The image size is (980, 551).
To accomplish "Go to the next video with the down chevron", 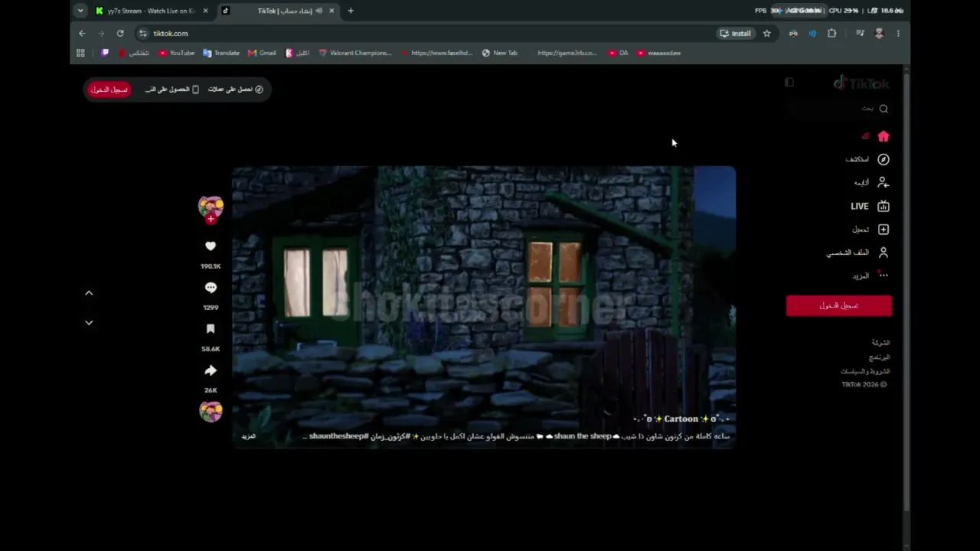I will click(x=89, y=323).
